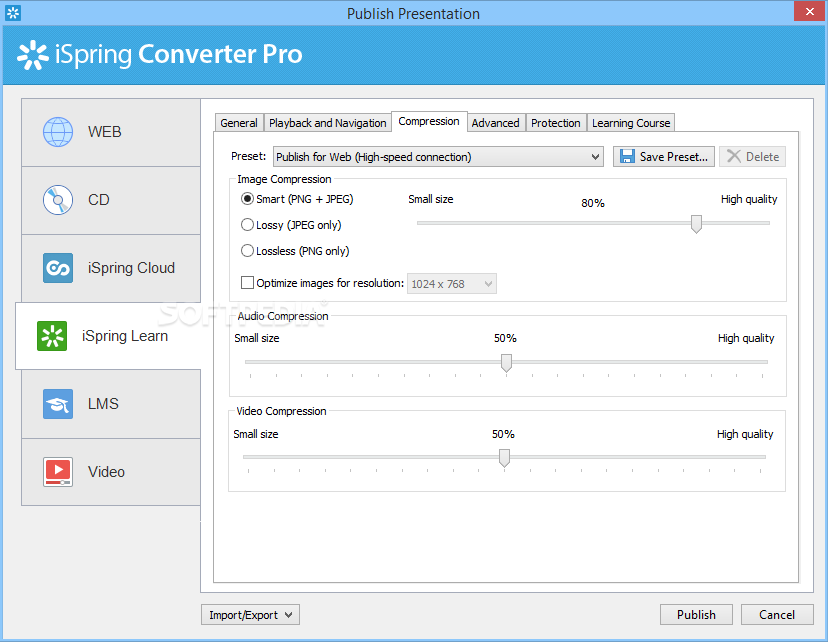Click the Preset: label

(248, 156)
